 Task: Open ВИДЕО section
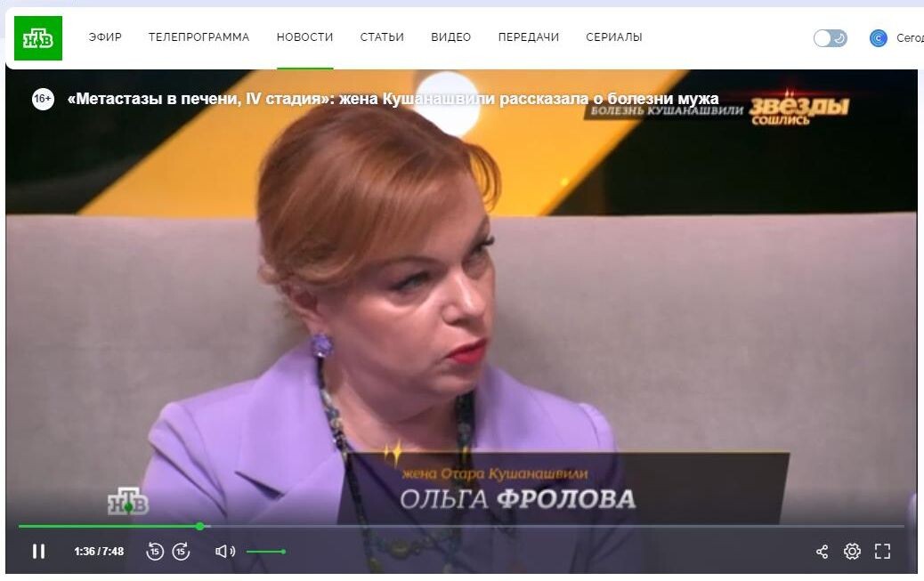click(450, 37)
